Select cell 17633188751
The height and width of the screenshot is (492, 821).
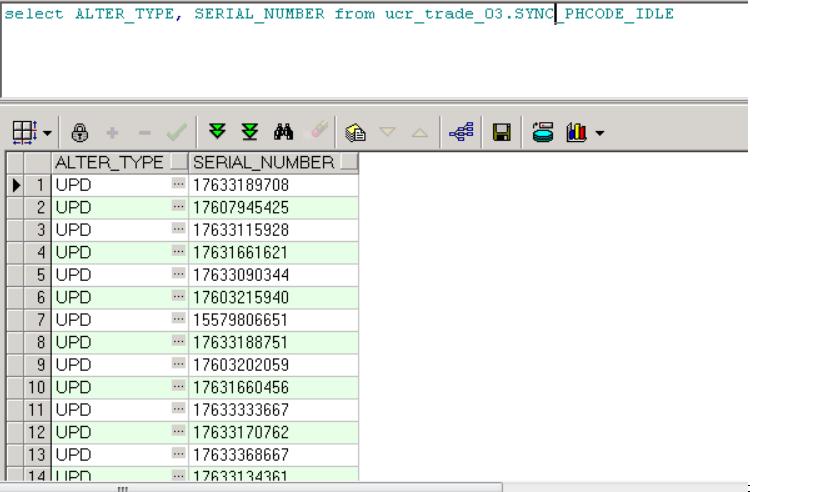tap(274, 342)
